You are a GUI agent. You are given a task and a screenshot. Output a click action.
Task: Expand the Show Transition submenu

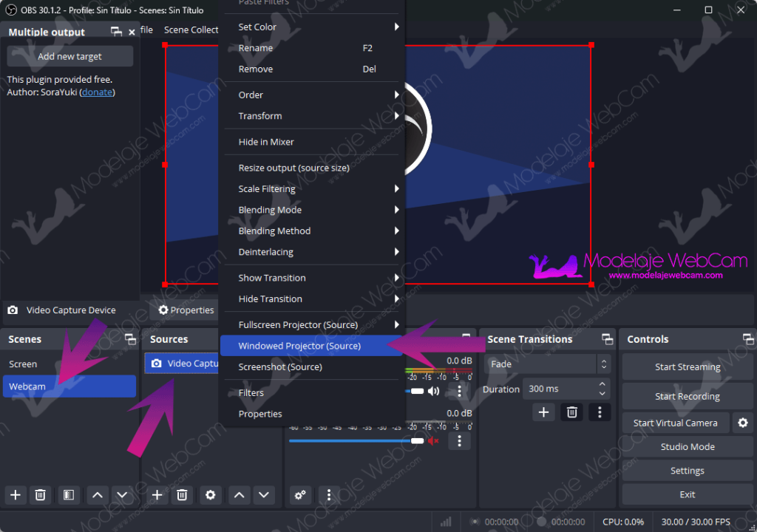point(312,278)
